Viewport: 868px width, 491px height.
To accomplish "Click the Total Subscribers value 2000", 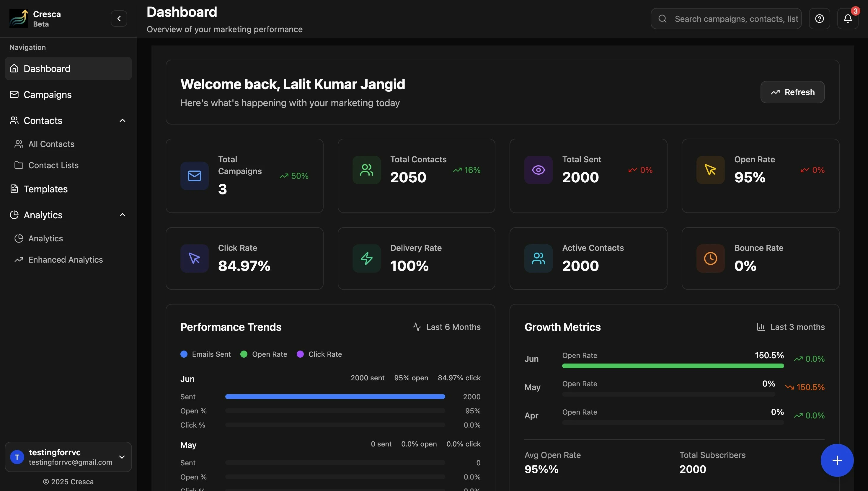I will pyautogui.click(x=693, y=469).
